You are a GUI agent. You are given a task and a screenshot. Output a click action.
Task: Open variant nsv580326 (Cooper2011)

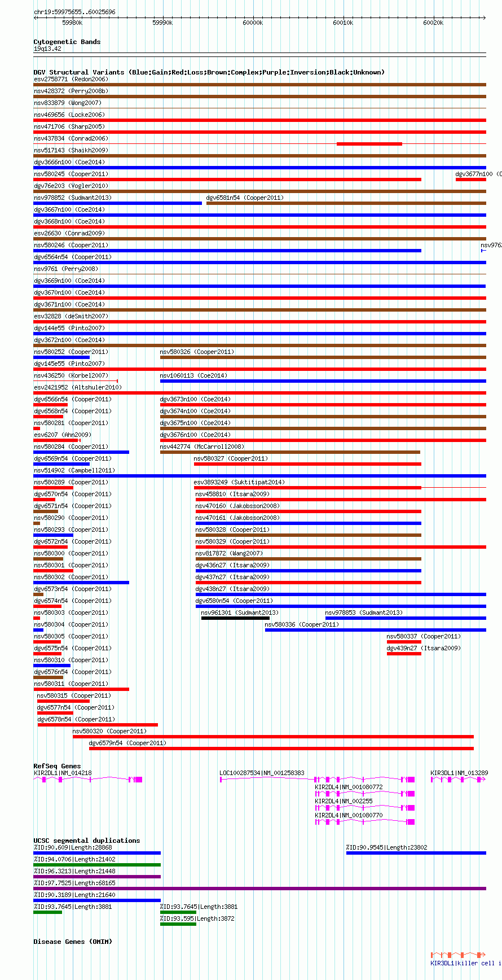323,357
